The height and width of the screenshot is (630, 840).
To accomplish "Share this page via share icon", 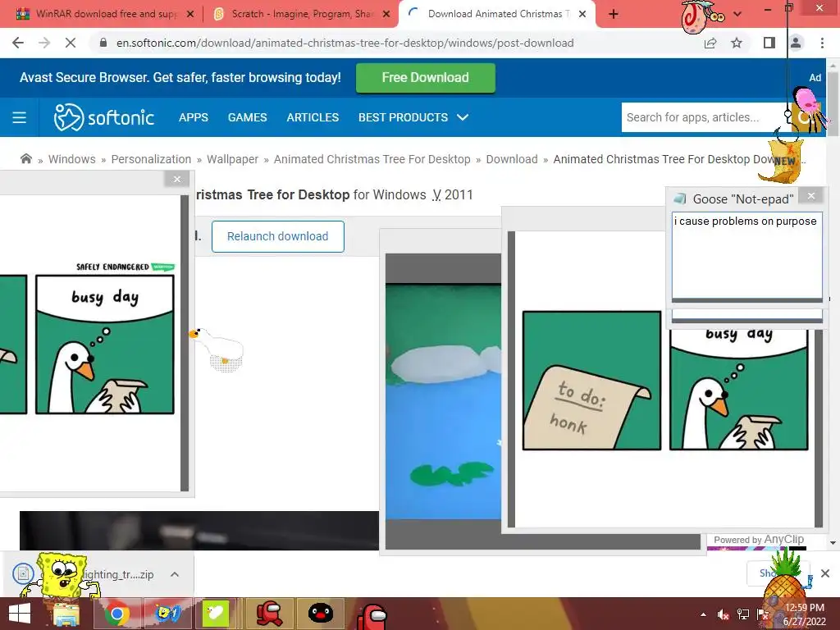I will click(x=710, y=43).
